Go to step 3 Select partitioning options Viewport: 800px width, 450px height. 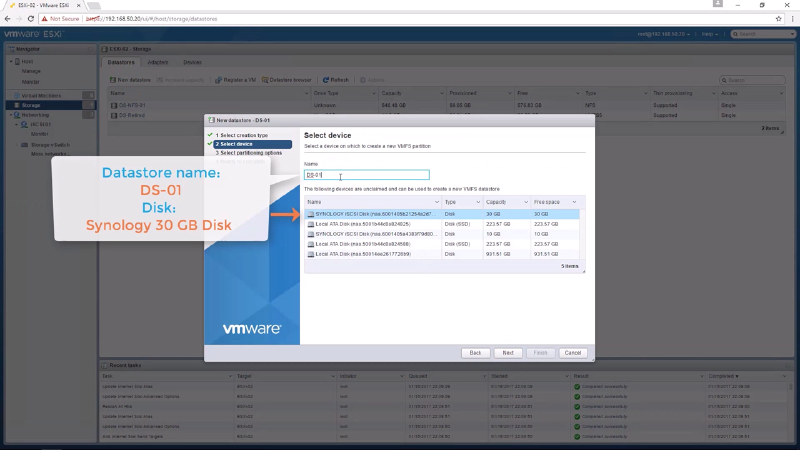click(x=248, y=153)
